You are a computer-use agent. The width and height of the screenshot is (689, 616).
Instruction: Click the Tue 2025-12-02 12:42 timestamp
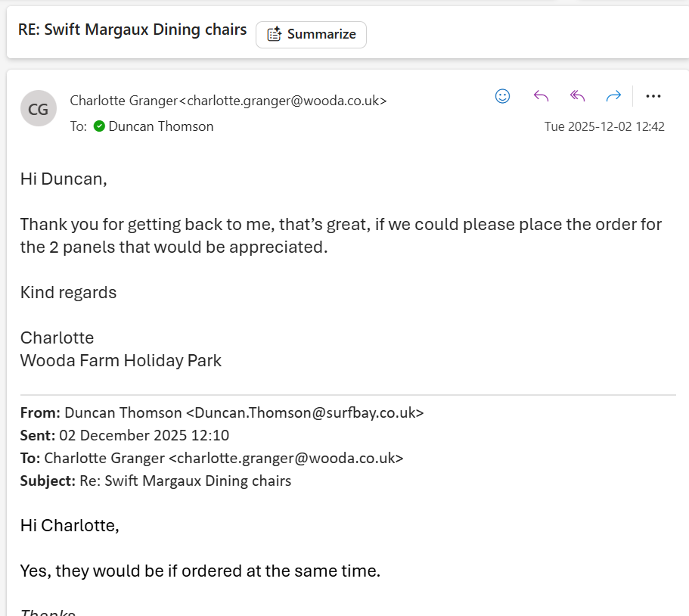click(604, 126)
